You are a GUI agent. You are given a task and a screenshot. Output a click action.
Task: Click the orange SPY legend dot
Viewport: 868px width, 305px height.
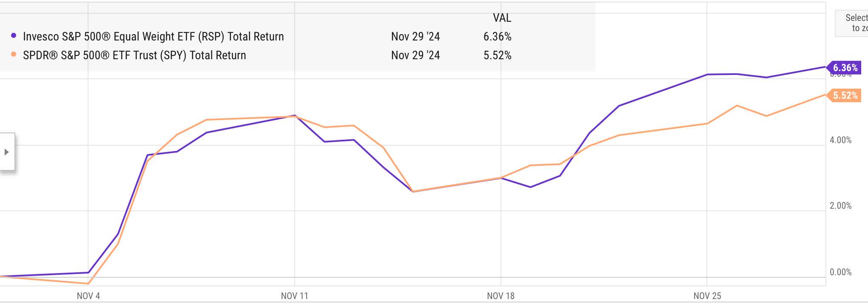point(14,55)
